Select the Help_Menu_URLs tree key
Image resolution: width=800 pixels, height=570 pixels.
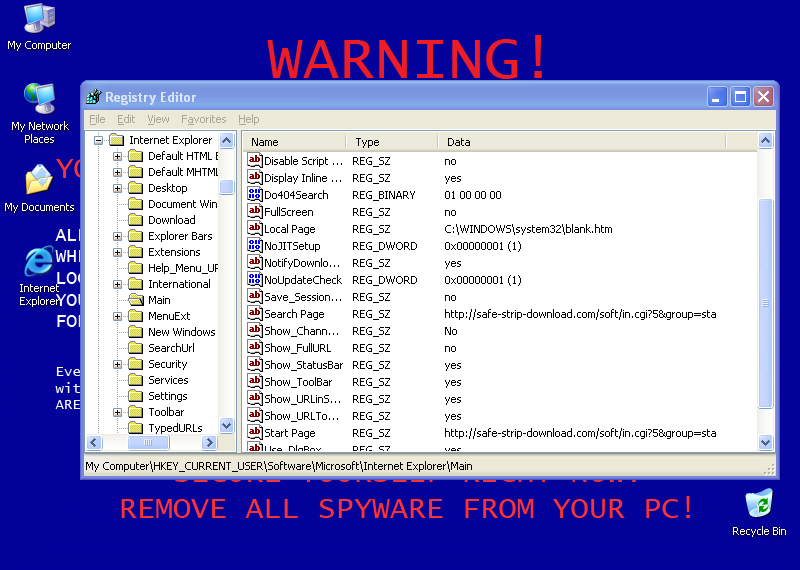coord(183,268)
